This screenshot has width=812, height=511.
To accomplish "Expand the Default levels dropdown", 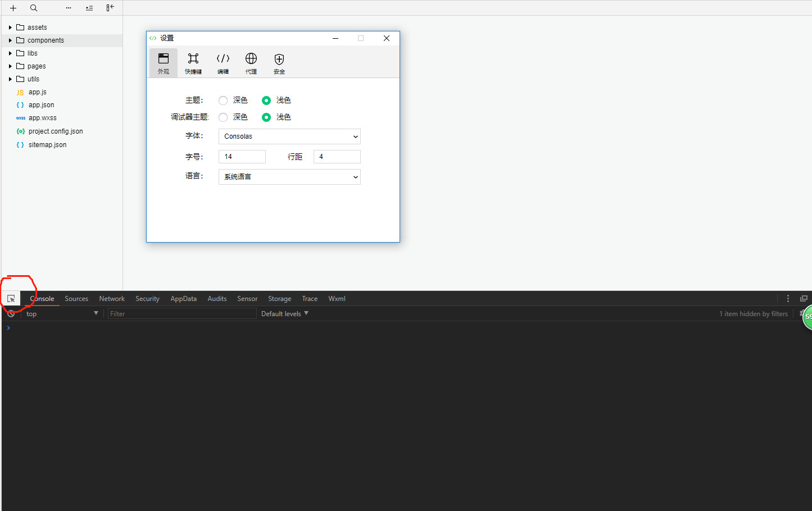I will pos(284,314).
